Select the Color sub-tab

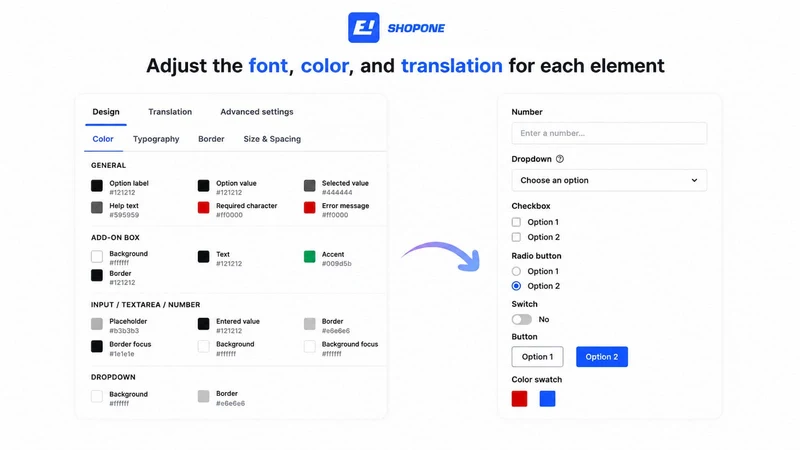pos(103,139)
